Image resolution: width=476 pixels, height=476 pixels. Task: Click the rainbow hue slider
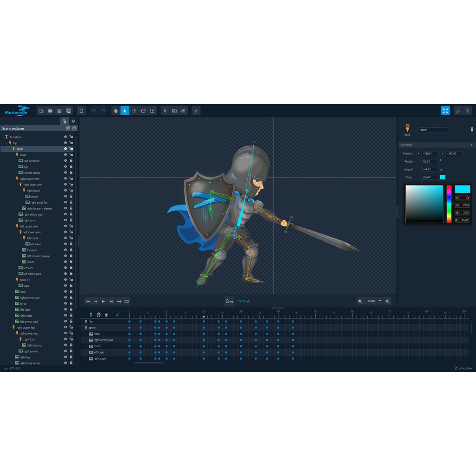pyautogui.click(x=449, y=204)
